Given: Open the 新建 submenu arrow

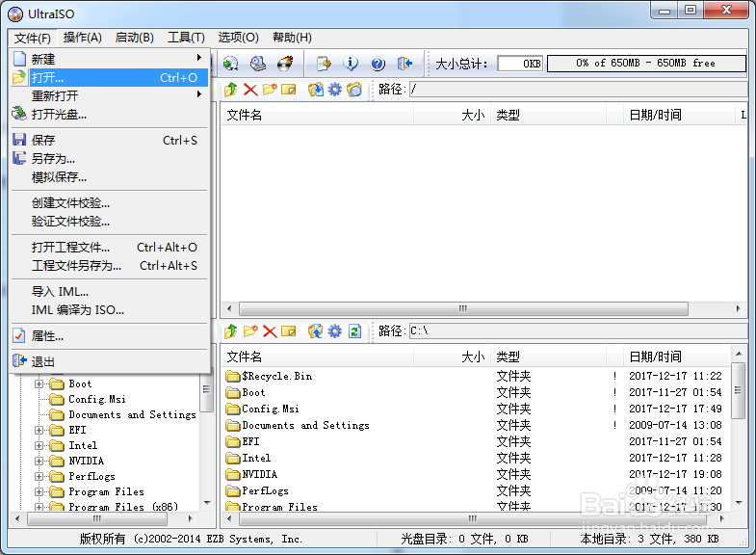Looking at the screenshot, I should (x=199, y=58).
